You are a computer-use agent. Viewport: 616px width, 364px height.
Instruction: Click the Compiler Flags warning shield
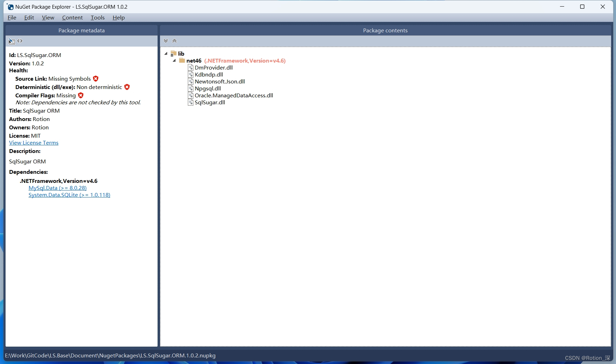[x=81, y=95]
